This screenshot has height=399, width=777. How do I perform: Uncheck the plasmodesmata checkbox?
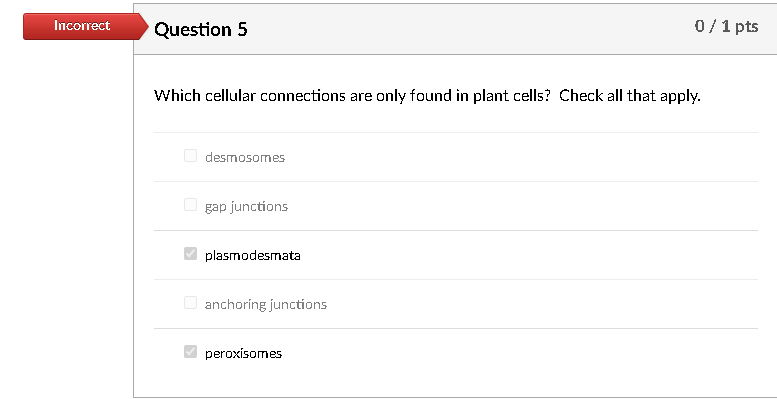[190, 254]
